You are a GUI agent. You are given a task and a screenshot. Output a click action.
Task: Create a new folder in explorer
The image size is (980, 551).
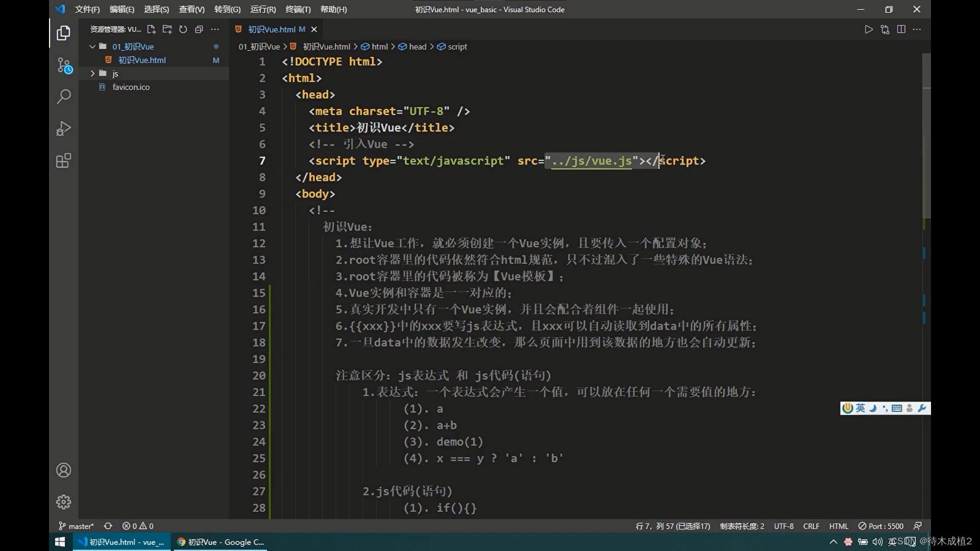coord(167,30)
